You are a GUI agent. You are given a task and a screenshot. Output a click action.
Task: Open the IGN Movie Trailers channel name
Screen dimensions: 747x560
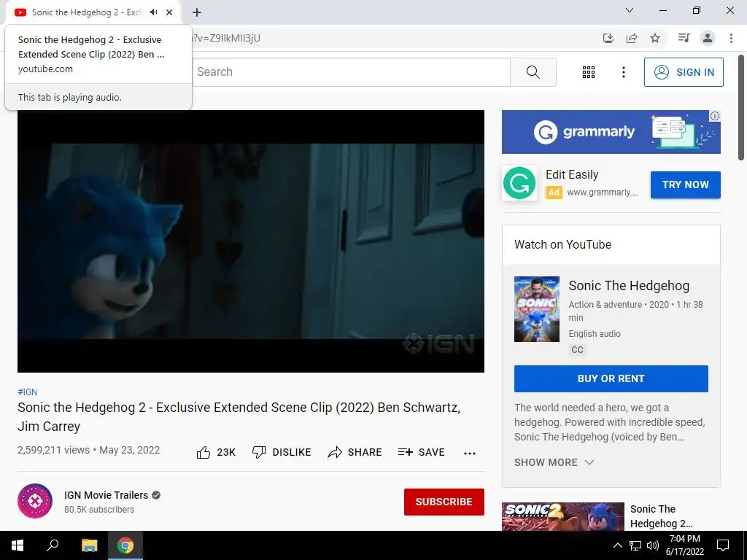107,495
